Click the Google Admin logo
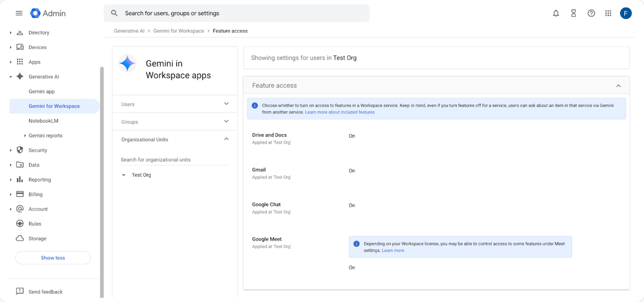 (48, 13)
